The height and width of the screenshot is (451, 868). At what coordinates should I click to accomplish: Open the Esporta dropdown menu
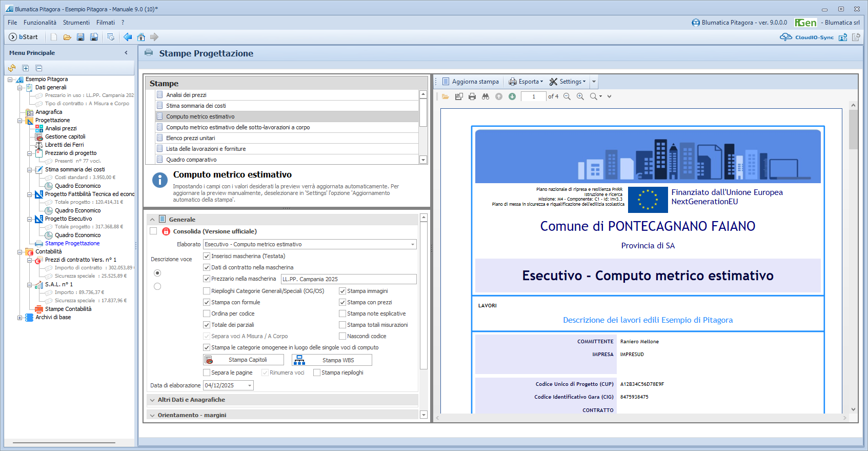point(527,82)
